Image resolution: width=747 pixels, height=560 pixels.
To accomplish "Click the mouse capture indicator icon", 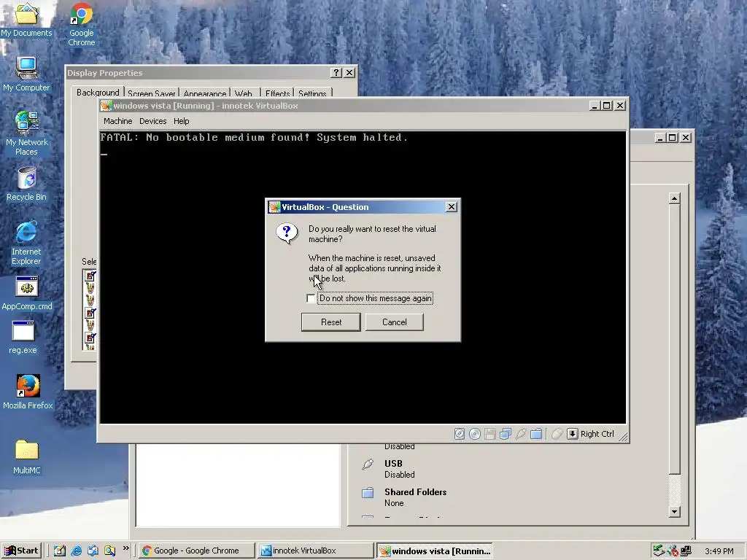I will click(x=557, y=434).
